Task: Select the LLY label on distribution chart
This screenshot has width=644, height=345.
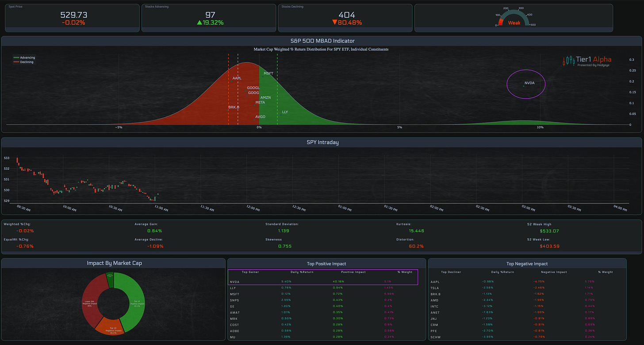Action: coord(285,112)
